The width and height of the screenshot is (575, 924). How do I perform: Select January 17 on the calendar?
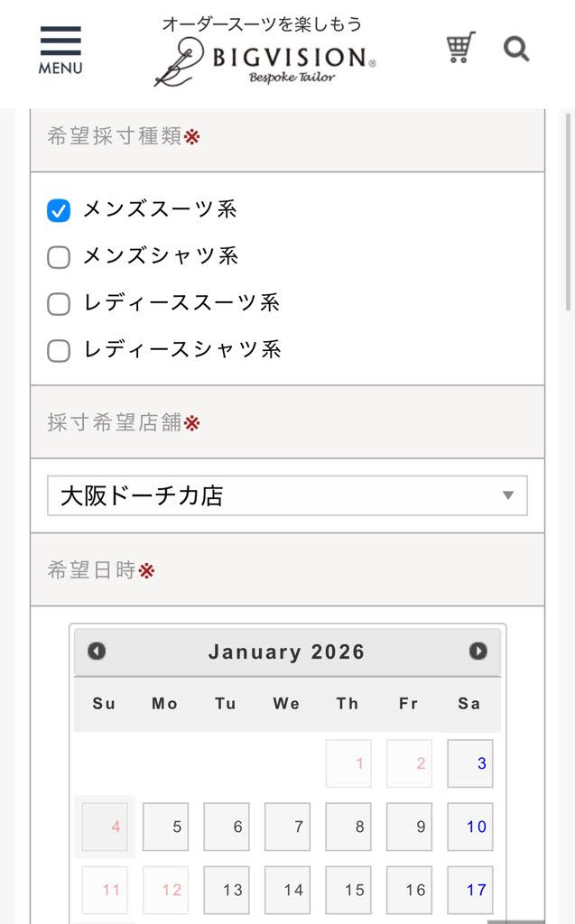(x=470, y=890)
